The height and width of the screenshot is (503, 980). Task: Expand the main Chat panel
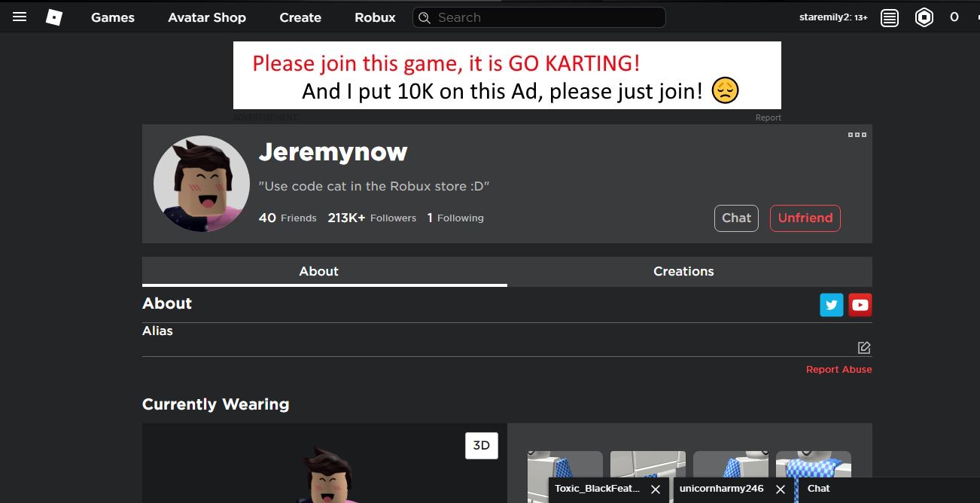click(x=888, y=489)
